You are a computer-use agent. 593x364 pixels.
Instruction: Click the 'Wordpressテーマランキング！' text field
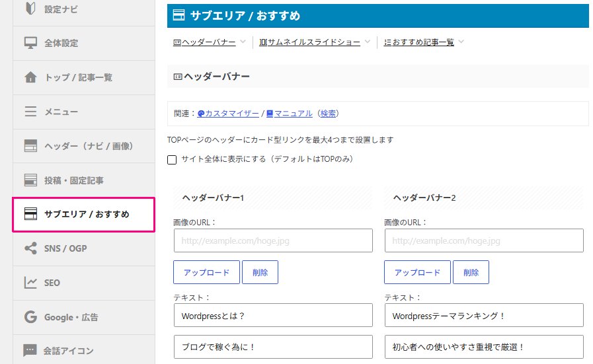point(484,315)
